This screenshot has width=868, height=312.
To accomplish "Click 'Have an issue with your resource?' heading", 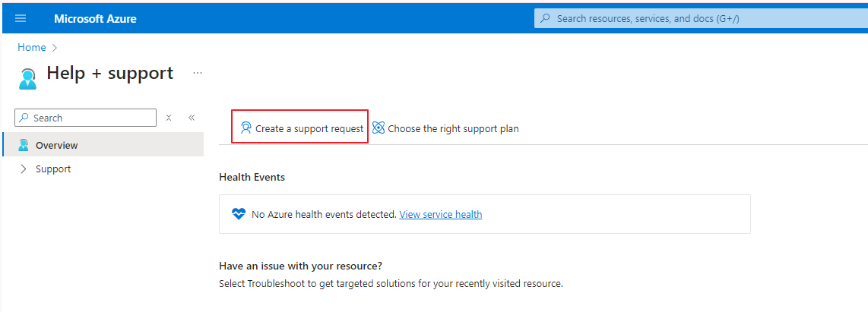I will point(300,266).
